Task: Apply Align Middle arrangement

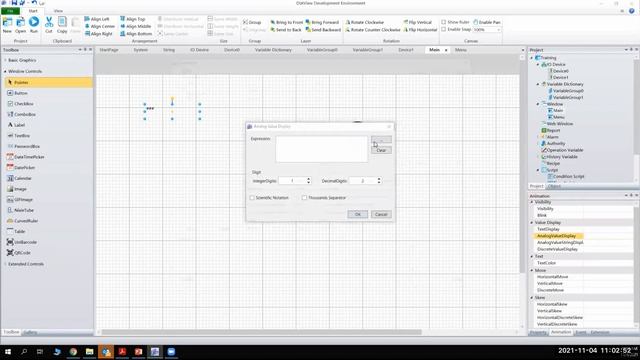Action: (x=136, y=26)
